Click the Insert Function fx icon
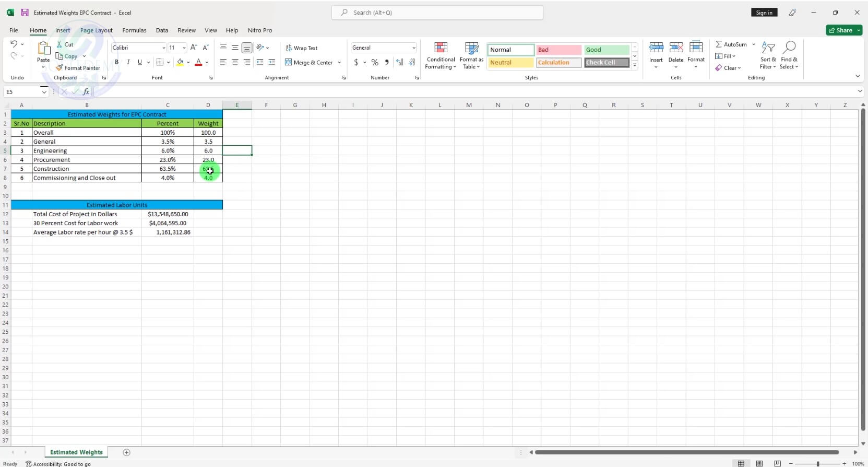The image size is (868, 467). pyautogui.click(x=86, y=92)
